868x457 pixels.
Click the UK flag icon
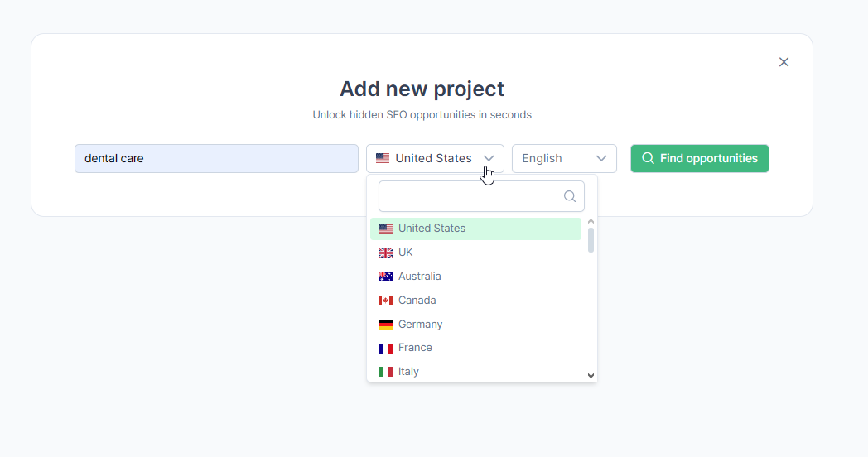click(385, 253)
